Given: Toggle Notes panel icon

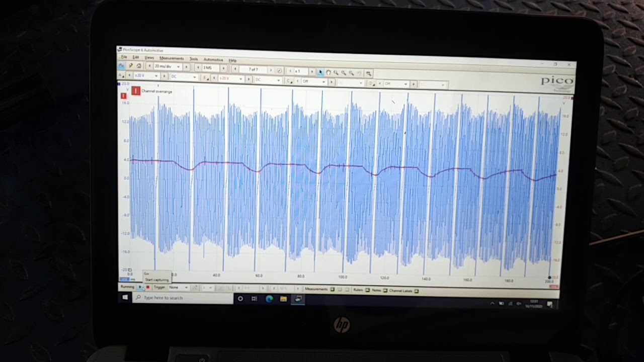Looking at the screenshot, I should tap(385, 291).
